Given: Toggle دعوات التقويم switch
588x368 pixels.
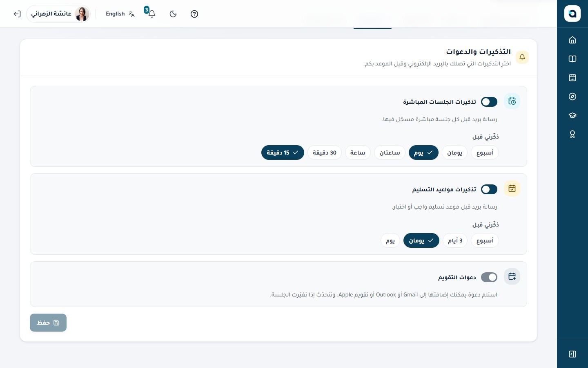Looking at the screenshot, I should tap(489, 277).
